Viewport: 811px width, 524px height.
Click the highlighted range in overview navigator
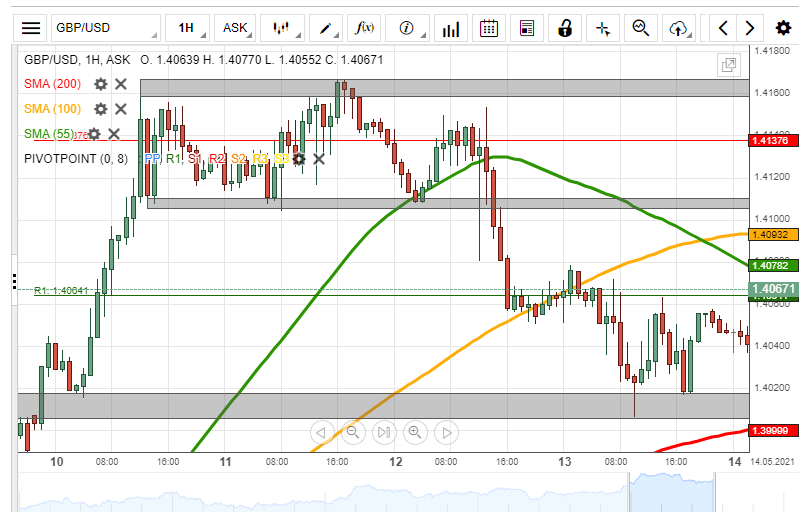(x=671, y=492)
